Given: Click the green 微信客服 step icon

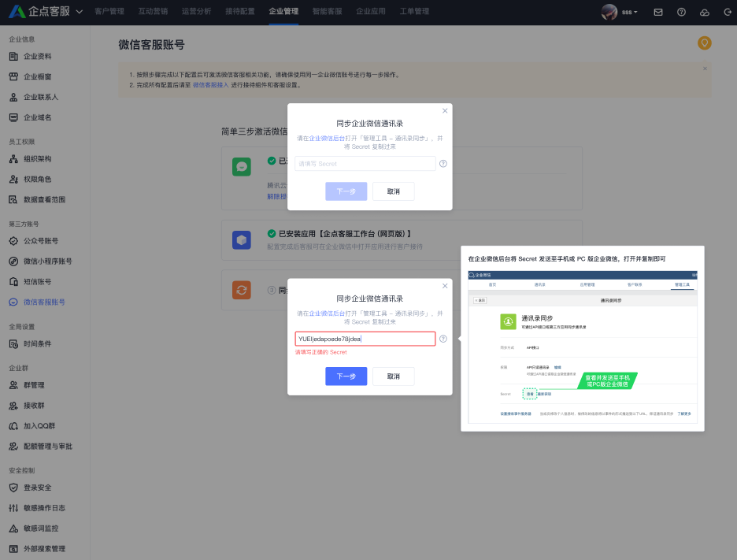Looking at the screenshot, I should [x=242, y=167].
